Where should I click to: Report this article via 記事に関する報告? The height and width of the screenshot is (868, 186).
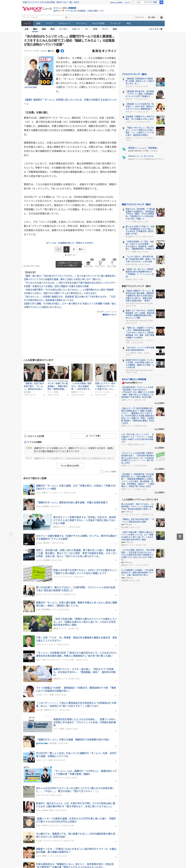coord(31,266)
